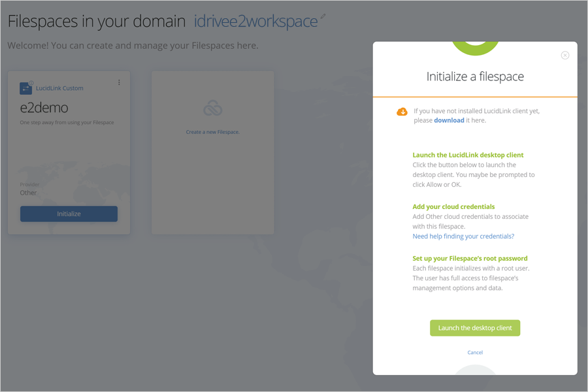This screenshot has height=392, width=588.
Task: Click Add your cloud credentials heading
Action: click(453, 206)
